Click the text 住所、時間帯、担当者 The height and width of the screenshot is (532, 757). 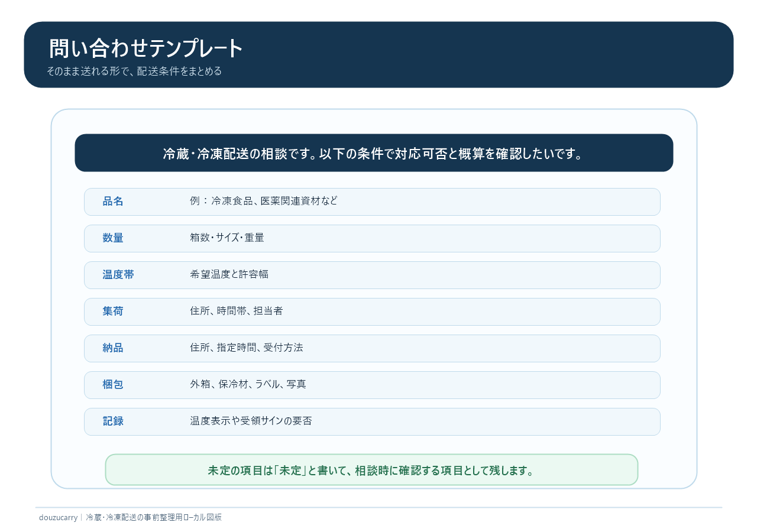pyautogui.click(x=237, y=311)
